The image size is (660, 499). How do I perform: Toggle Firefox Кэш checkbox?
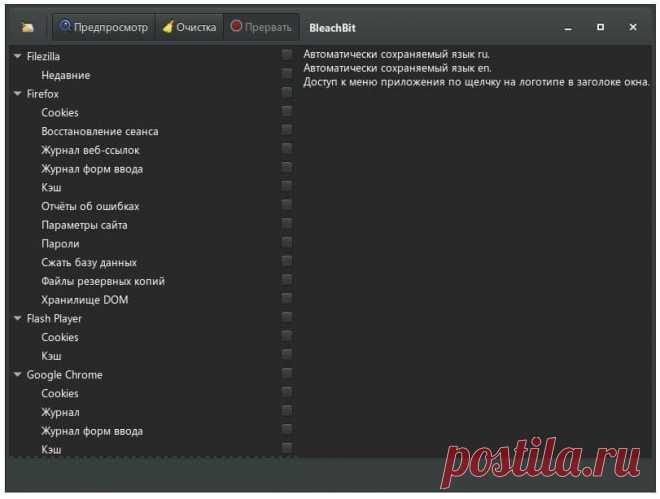pyautogui.click(x=287, y=186)
